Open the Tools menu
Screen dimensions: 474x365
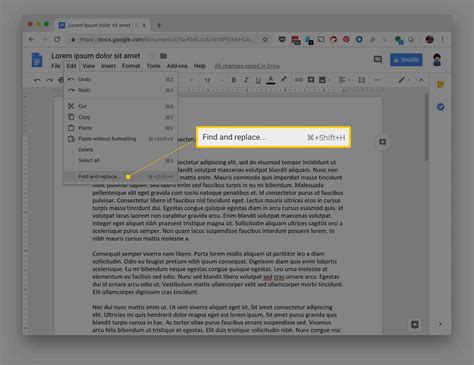point(153,66)
